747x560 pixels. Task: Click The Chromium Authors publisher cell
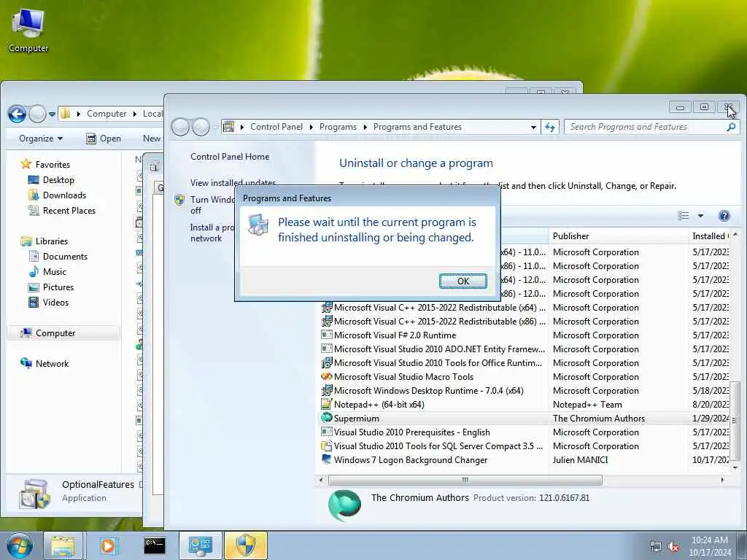598,418
